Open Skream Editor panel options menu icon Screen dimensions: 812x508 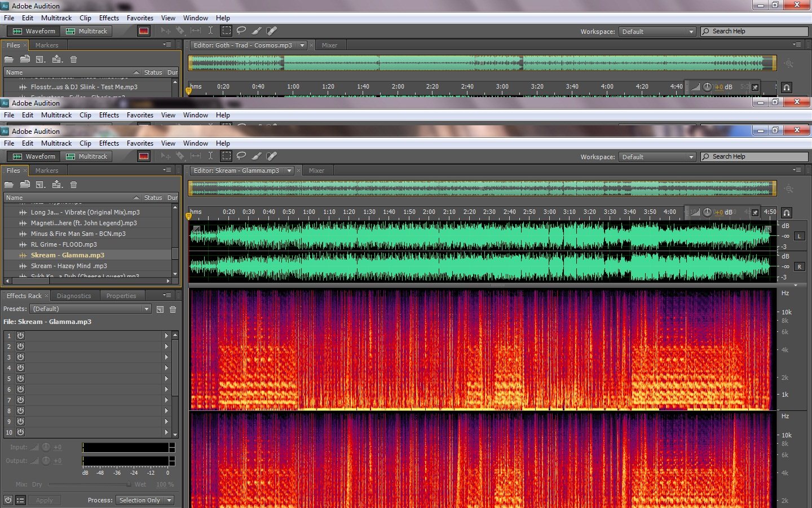pyautogui.click(x=796, y=170)
